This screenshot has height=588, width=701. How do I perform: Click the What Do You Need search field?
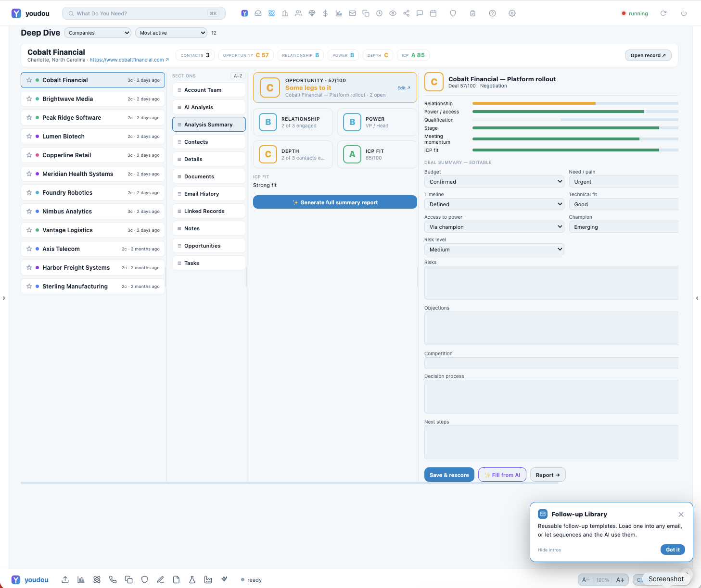tap(144, 13)
